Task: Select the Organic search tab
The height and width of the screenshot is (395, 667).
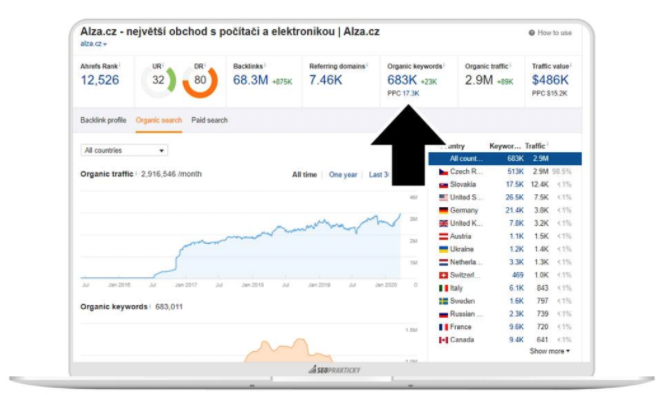Action: pyautogui.click(x=159, y=120)
